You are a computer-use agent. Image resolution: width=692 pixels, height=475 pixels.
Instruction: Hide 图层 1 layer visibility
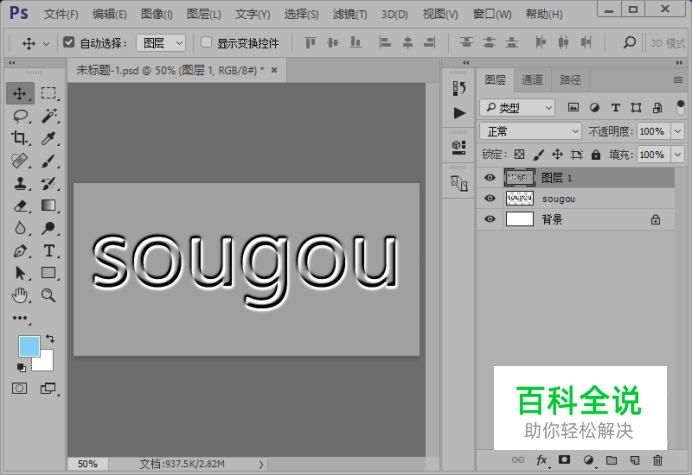(489, 177)
